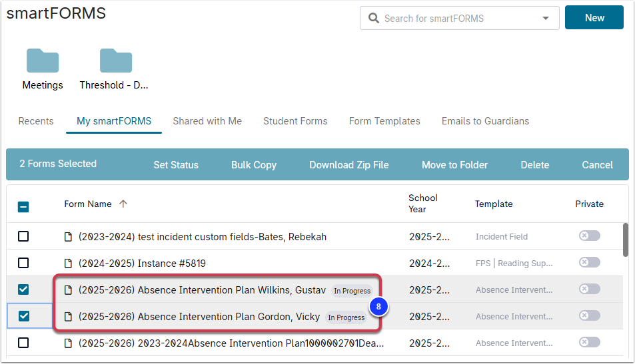Toggle Private switch for Wilkins, Gustav row

click(589, 289)
